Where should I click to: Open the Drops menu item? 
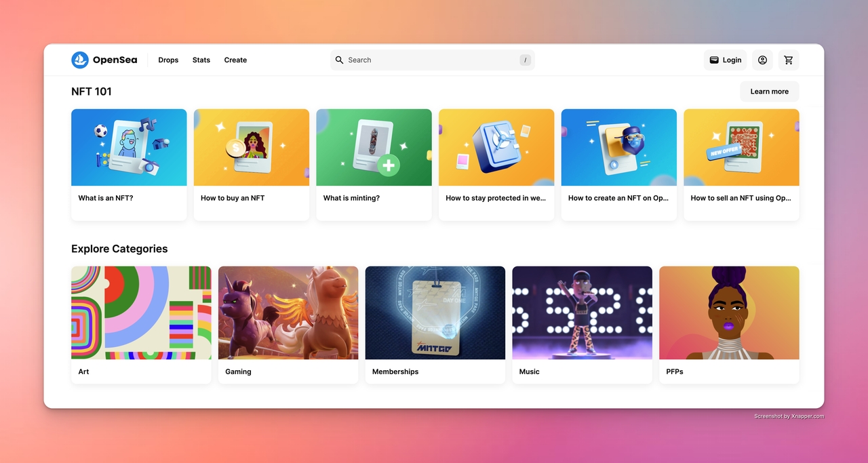tap(168, 60)
